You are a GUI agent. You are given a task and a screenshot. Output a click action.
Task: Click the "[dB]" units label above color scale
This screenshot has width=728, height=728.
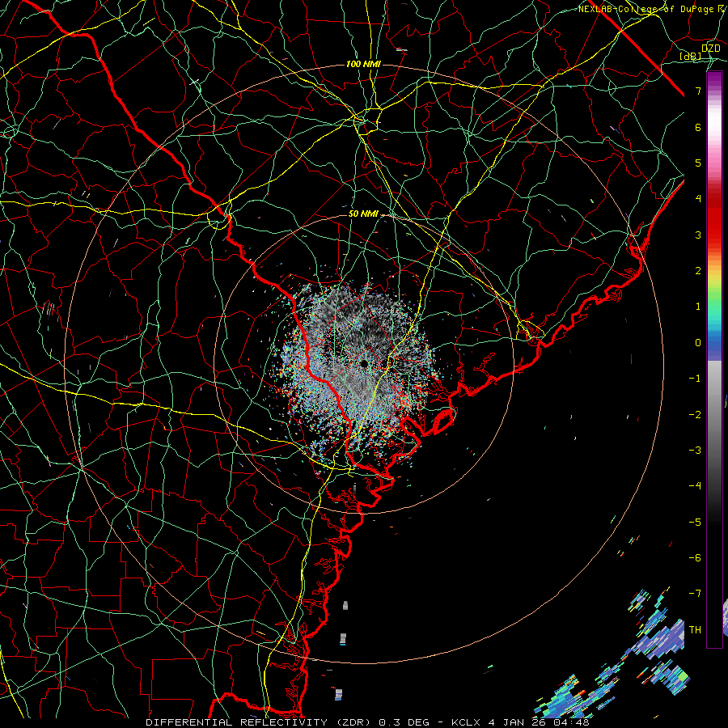(691, 56)
